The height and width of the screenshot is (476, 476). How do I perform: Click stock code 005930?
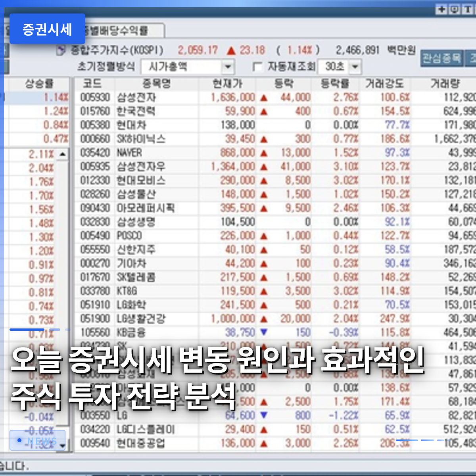coord(95,98)
